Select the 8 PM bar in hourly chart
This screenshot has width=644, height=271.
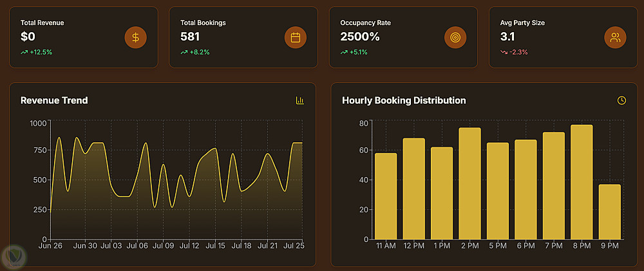tap(582, 182)
